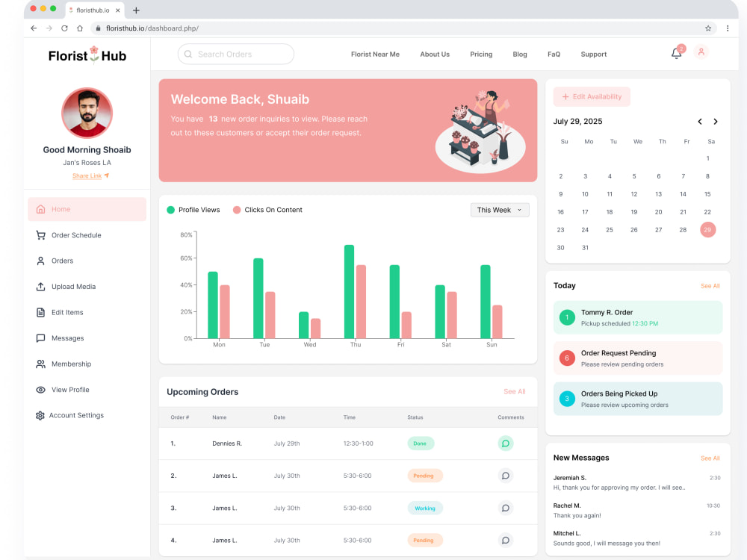Viewport: 747px width, 560px height.
Task: Click the Done status badge
Action: tap(420, 444)
